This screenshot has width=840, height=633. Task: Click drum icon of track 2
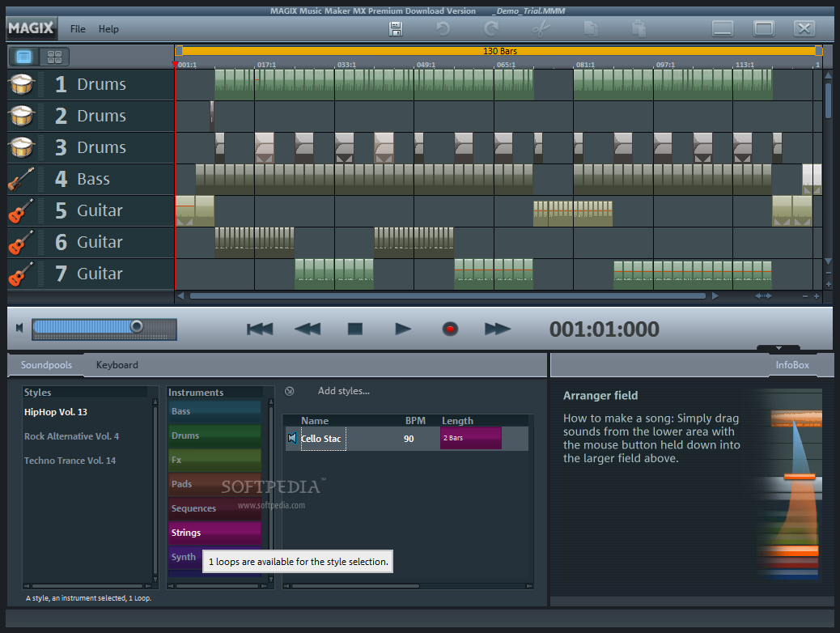pos(22,115)
